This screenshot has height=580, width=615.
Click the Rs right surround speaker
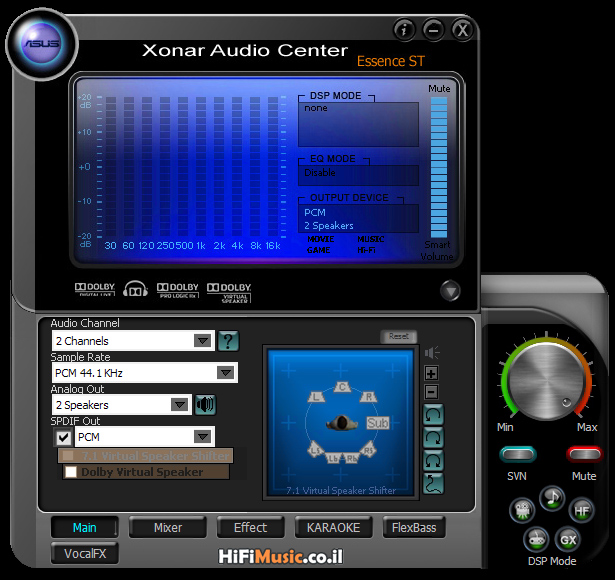(x=368, y=450)
